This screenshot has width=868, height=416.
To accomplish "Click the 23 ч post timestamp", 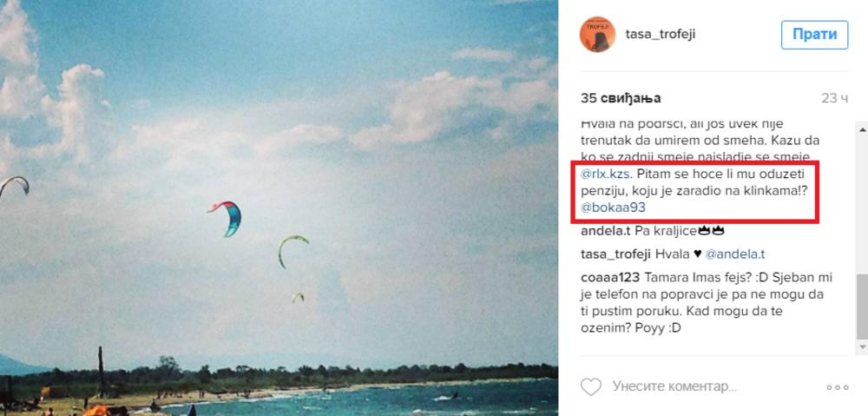I will pos(834,99).
